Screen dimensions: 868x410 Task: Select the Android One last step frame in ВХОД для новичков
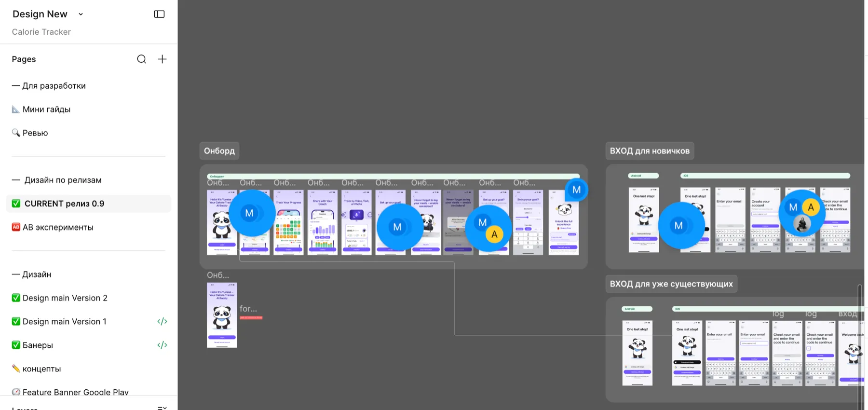click(644, 220)
